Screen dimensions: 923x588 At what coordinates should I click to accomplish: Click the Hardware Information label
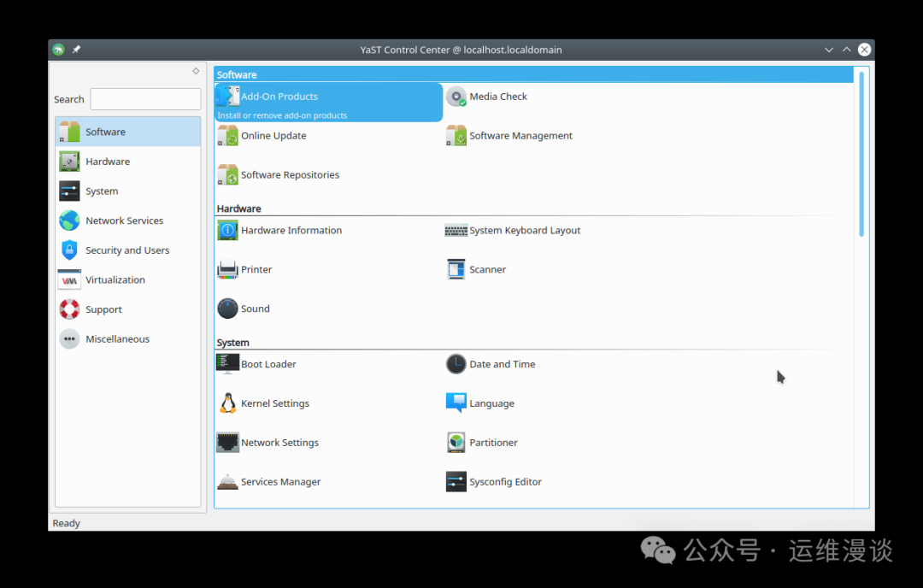pos(291,230)
